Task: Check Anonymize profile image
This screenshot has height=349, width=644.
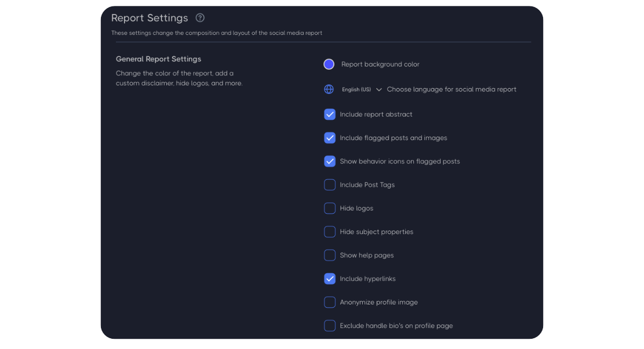Action: click(330, 302)
